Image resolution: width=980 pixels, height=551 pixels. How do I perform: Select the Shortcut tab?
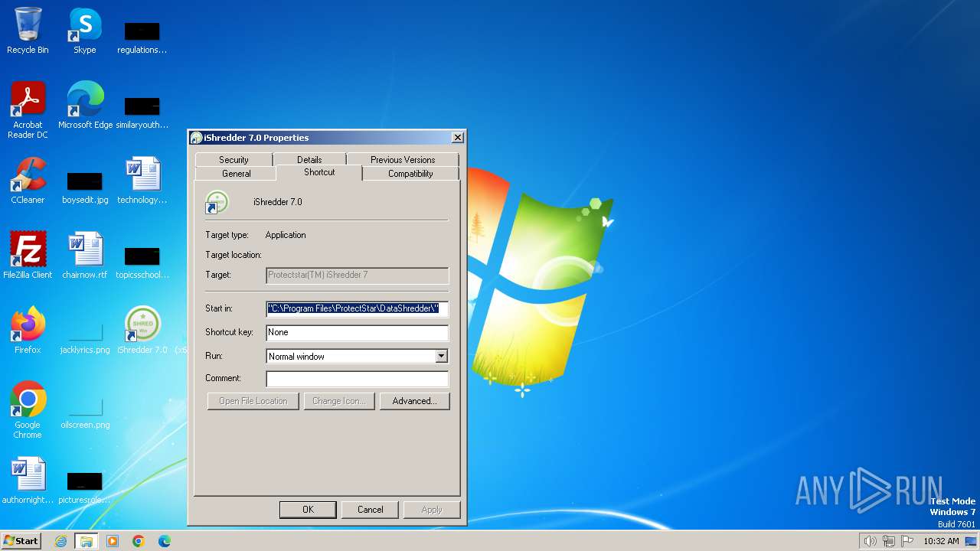319,172
